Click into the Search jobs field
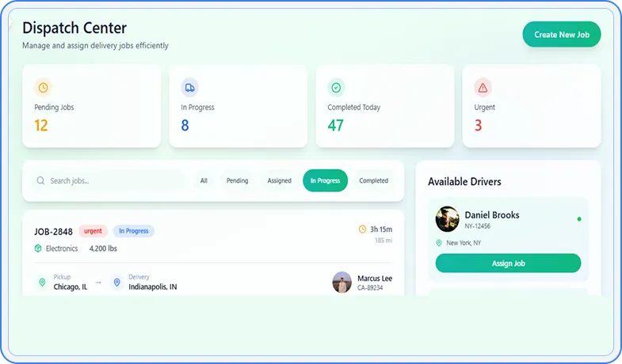The image size is (622, 364). [115, 181]
